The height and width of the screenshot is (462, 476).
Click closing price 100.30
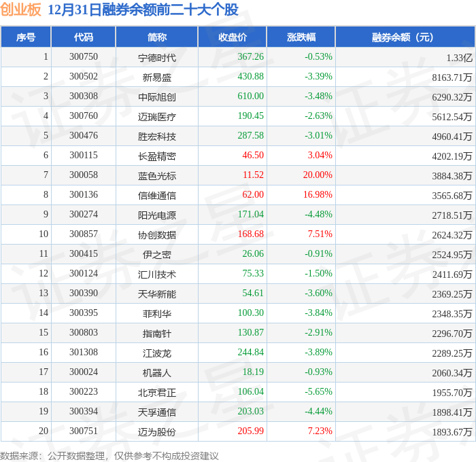coord(250,313)
